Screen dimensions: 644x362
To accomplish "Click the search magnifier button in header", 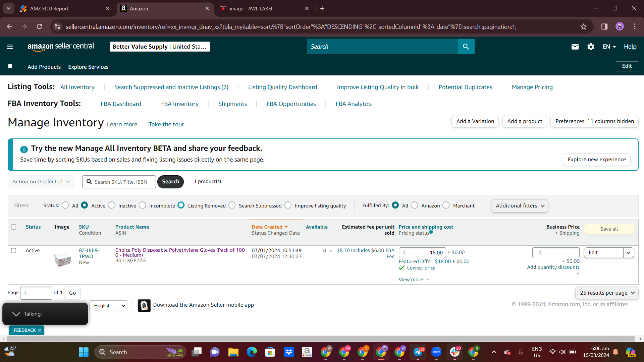I will tap(466, 47).
